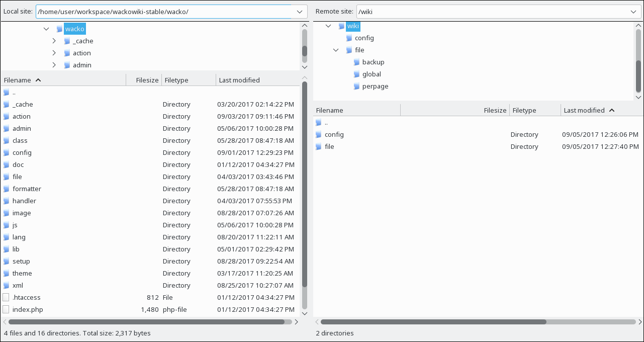Viewport: 644px width, 342px height.
Task: Collapse the file folder in remote tree
Action: [336, 50]
